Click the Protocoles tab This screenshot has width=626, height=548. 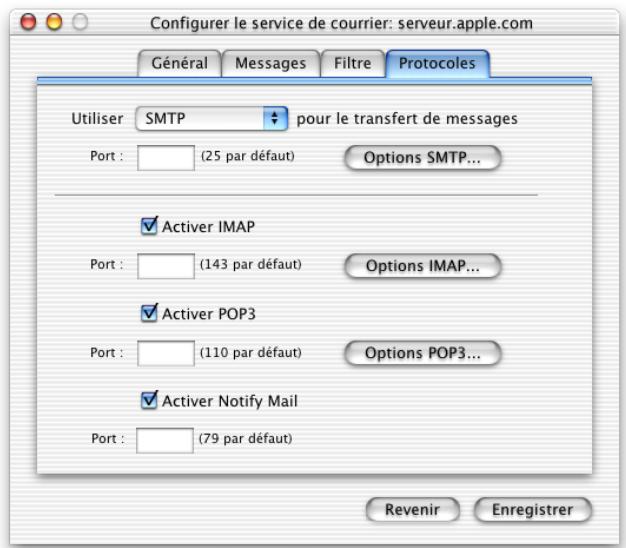437,63
